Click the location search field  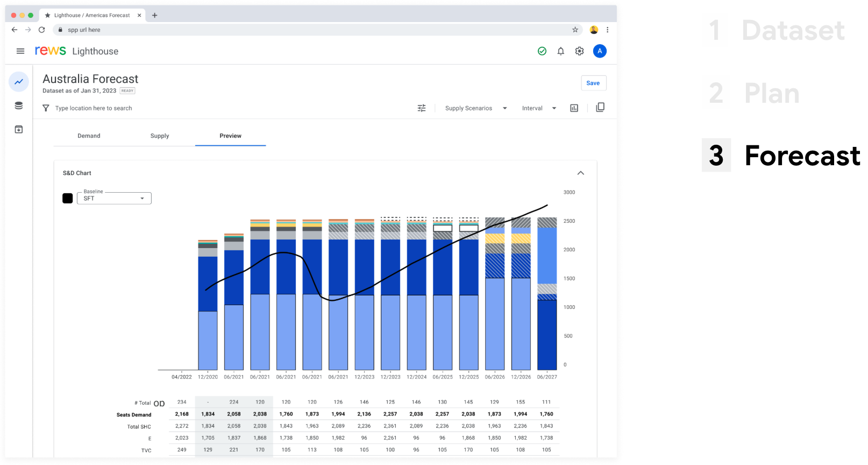(x=94, y=108)
